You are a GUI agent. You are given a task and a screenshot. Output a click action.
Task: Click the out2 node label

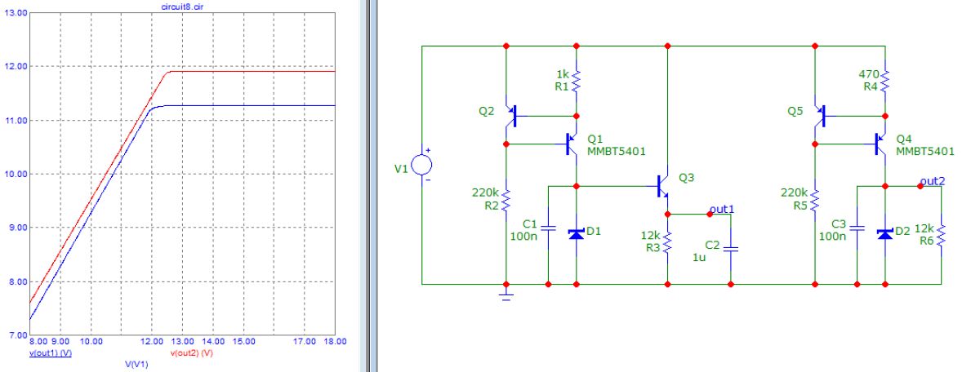932,180
